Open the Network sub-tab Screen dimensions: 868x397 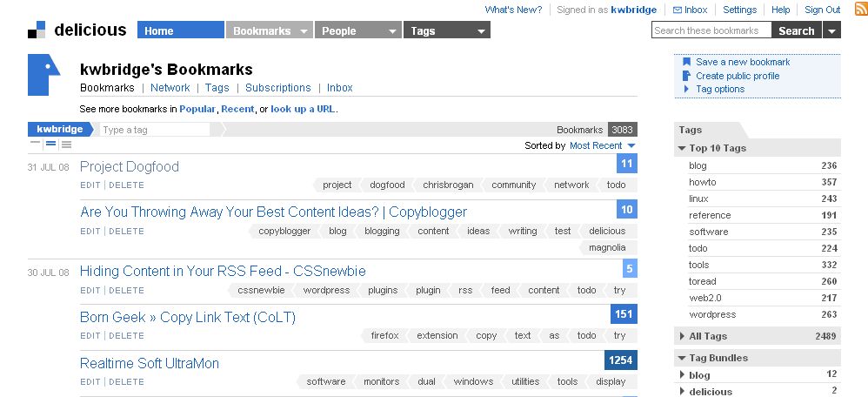[x=170, y=88]
